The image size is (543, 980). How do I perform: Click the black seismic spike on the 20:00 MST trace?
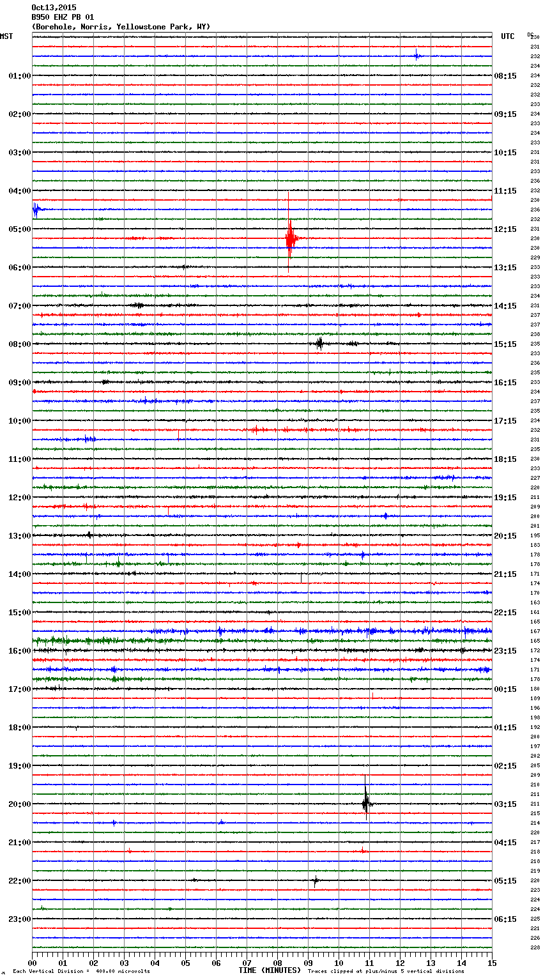tap(366, 803)
